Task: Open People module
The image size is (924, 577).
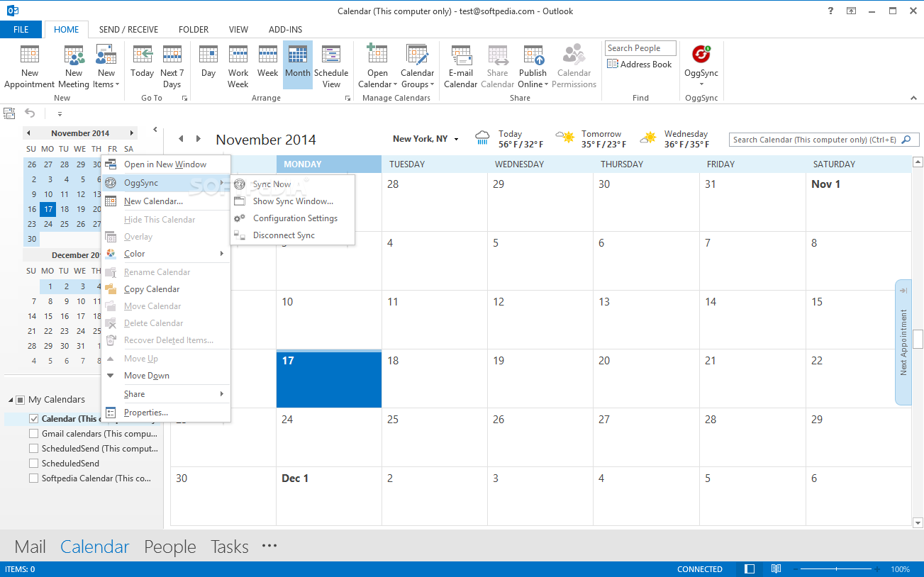Action: point(170,547)
